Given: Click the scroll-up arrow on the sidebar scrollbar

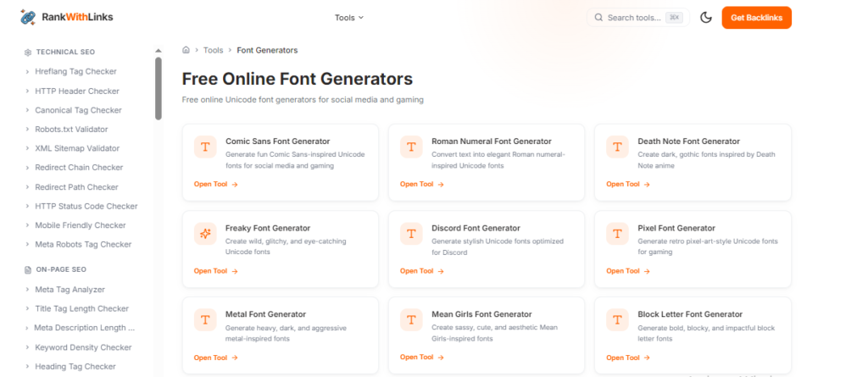Looking at the screenshot, I should click(159, 51).
